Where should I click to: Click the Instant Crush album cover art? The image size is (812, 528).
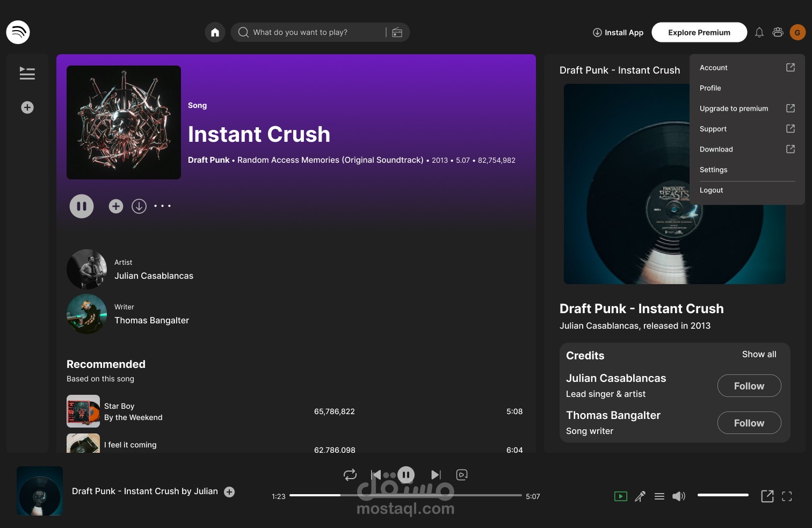point(124,122)
